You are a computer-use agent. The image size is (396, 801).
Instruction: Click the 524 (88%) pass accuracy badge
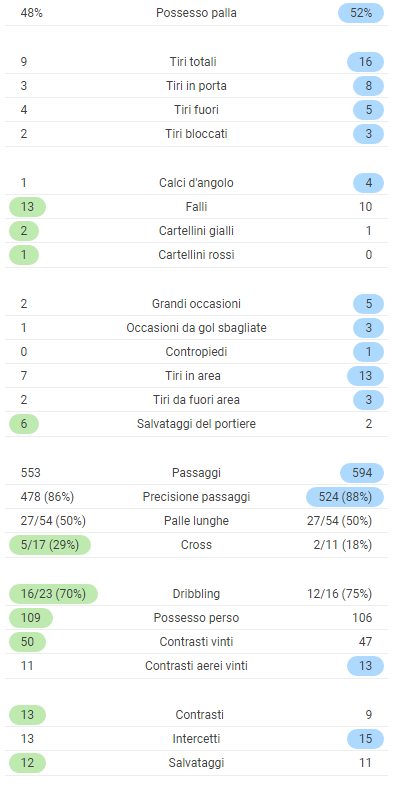[x=345, y=498]
